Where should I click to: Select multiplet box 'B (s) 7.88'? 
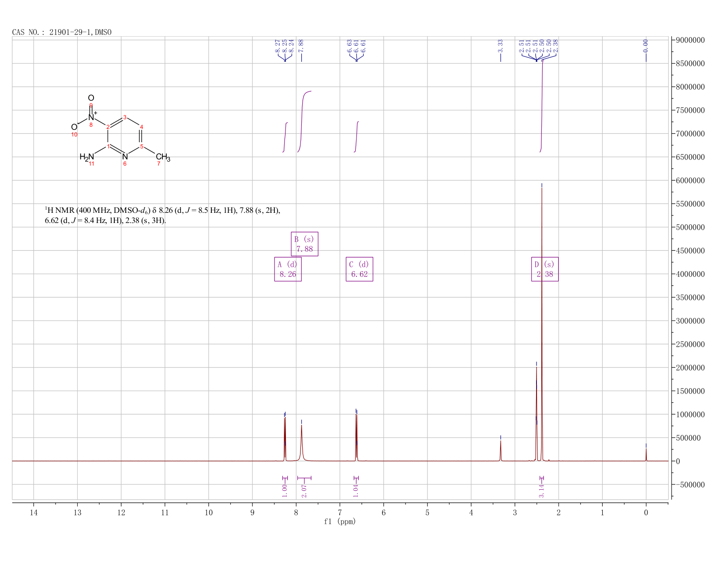coord(304,244)
